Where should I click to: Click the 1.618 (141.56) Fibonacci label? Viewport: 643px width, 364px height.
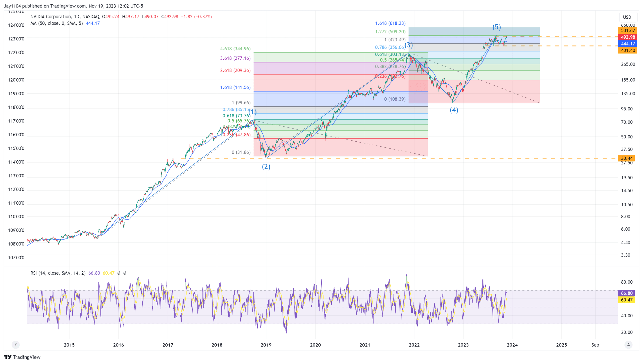(235, 87)
